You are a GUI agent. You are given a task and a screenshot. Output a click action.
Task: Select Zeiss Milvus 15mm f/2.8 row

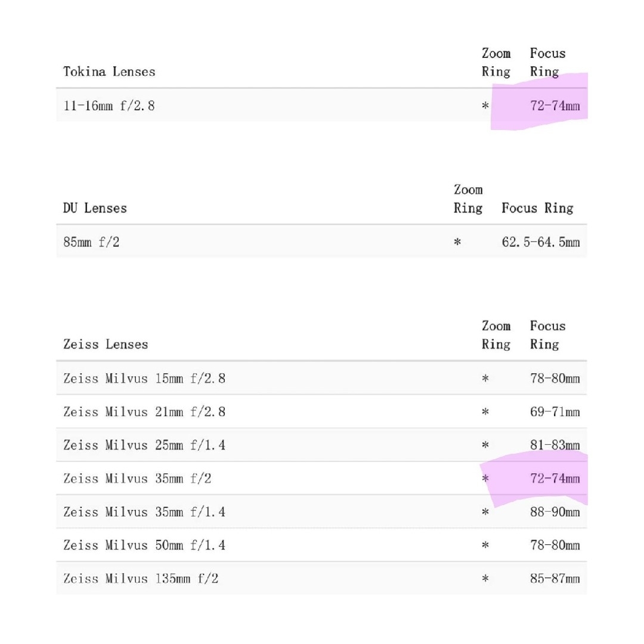(321, 378)
